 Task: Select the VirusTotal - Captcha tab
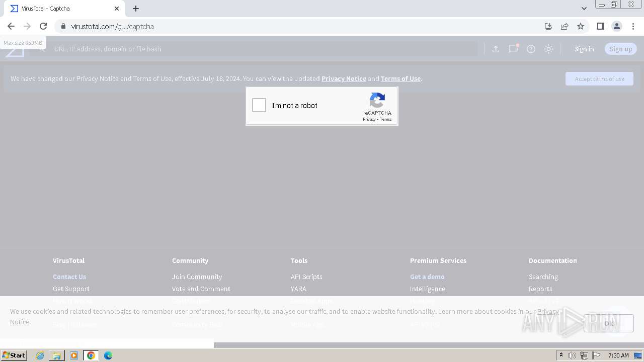pyautogui.click(x=65, y=9)
